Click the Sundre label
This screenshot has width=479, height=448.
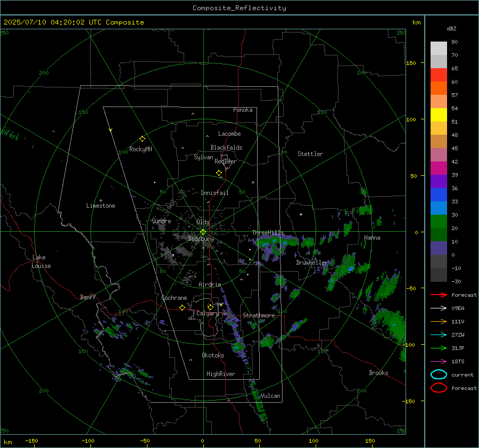[161, 221]
